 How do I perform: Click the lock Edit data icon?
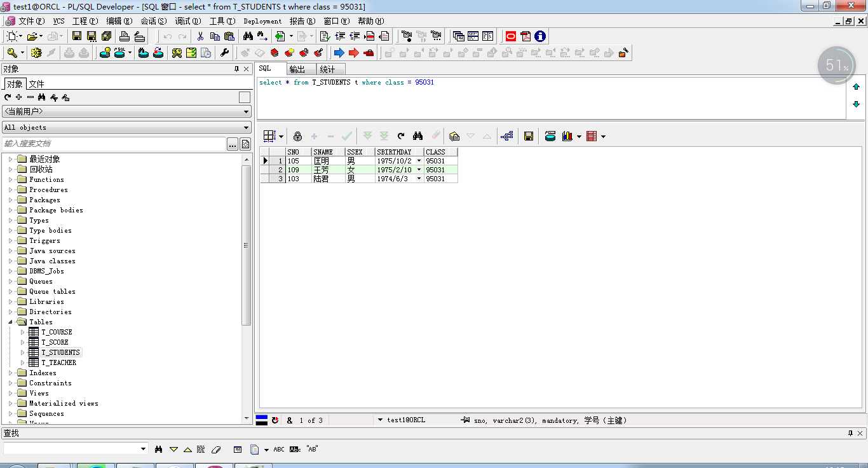[297, 136]
